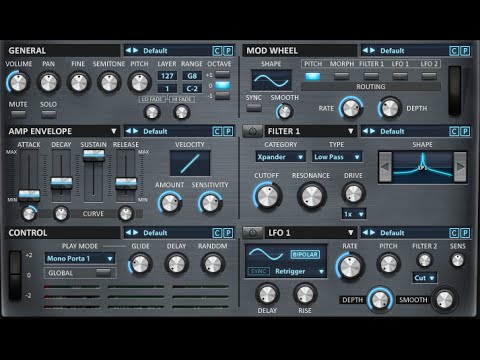Click the Glide knob in Control
The width and height of the screenshot is (480, 360).
(x=140, y=264)
